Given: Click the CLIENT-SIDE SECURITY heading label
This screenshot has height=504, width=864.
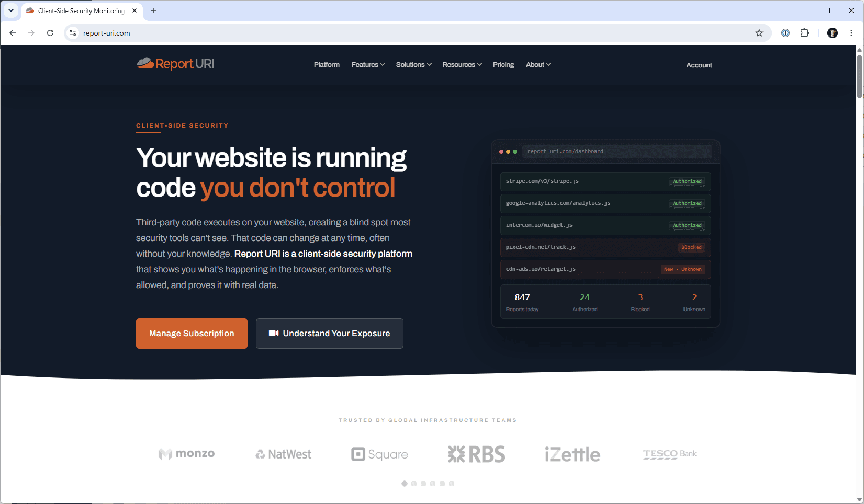Looking at the screenshot, I should point(182,125).
